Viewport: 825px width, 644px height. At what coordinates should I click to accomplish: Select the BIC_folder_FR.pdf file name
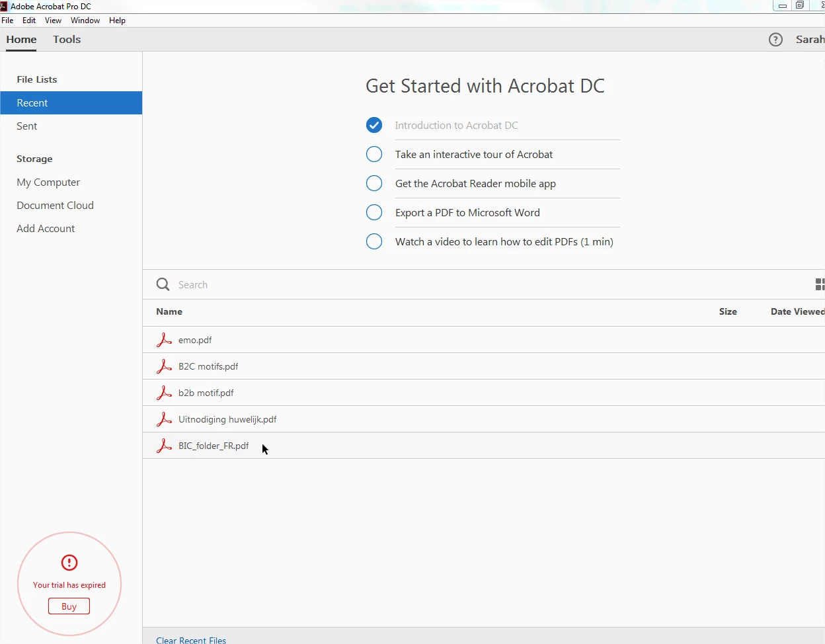[x=214, y=446]
